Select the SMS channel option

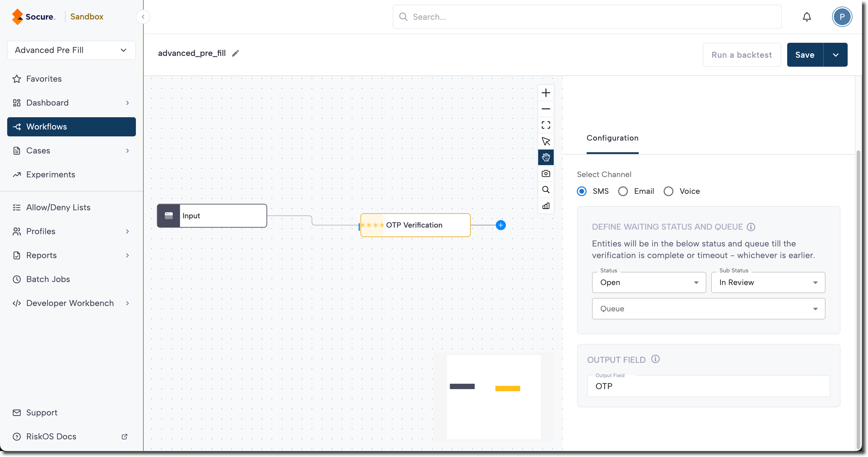point(582,191)
